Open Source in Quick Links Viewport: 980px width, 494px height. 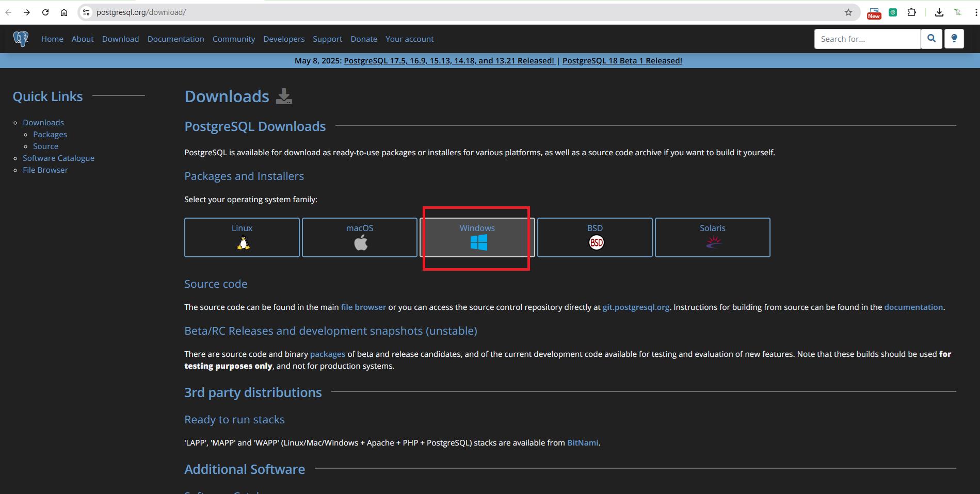tap(45, 146)
